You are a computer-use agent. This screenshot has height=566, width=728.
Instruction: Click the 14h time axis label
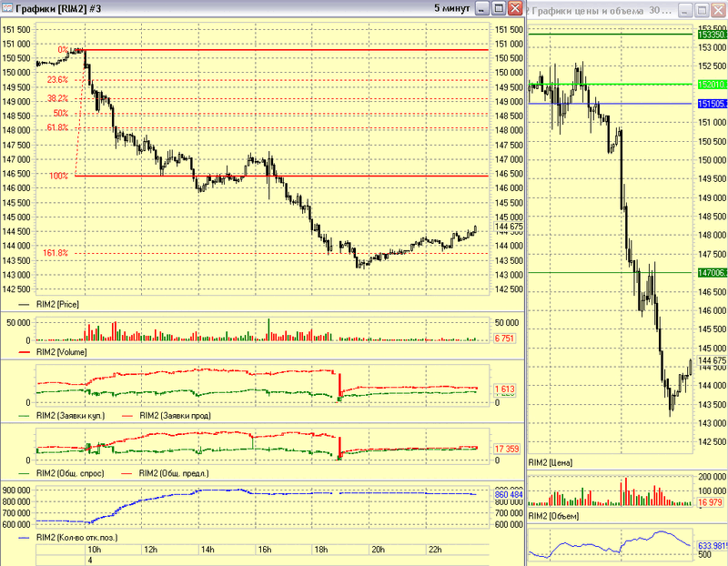point(207,550)
